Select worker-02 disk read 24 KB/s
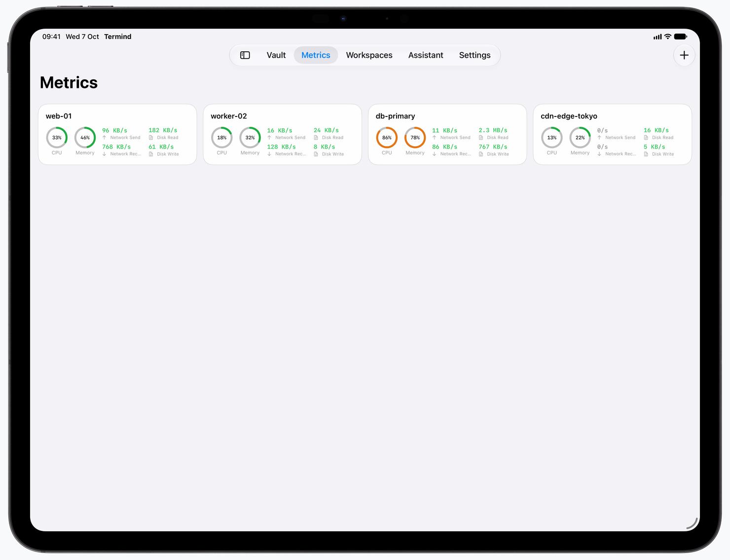The width and height of the screenshot is (730, 560). pyautogui.click(x=326, y=130)
